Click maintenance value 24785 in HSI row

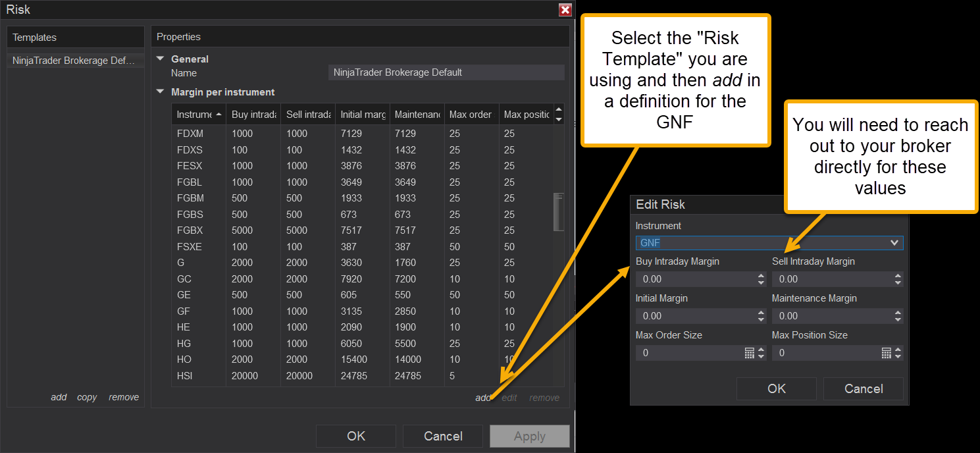coord(408,376)
